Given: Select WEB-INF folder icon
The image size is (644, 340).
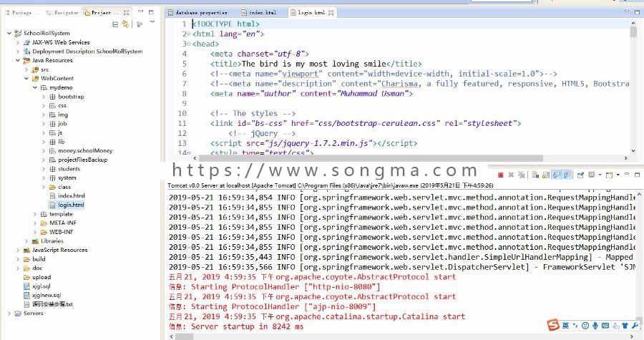Looking at the screenshot, I should coord(44,232).
